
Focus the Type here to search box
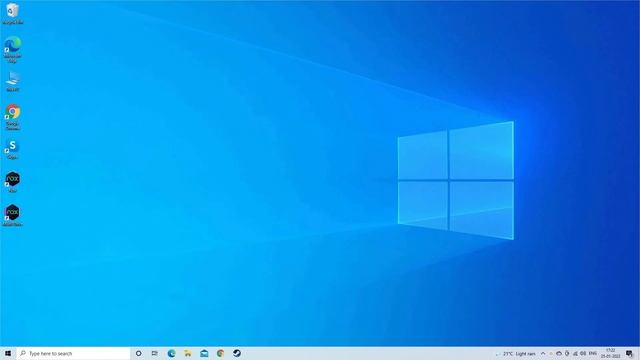pos(73,353)
